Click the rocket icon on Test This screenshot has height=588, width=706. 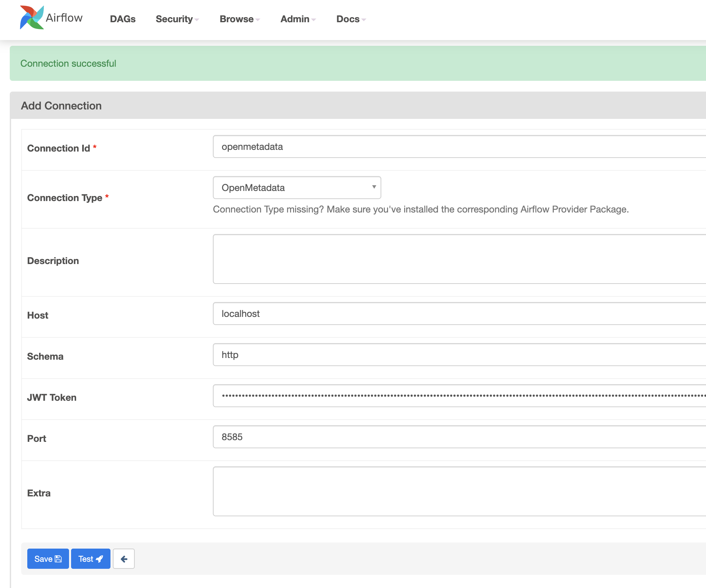99,559
